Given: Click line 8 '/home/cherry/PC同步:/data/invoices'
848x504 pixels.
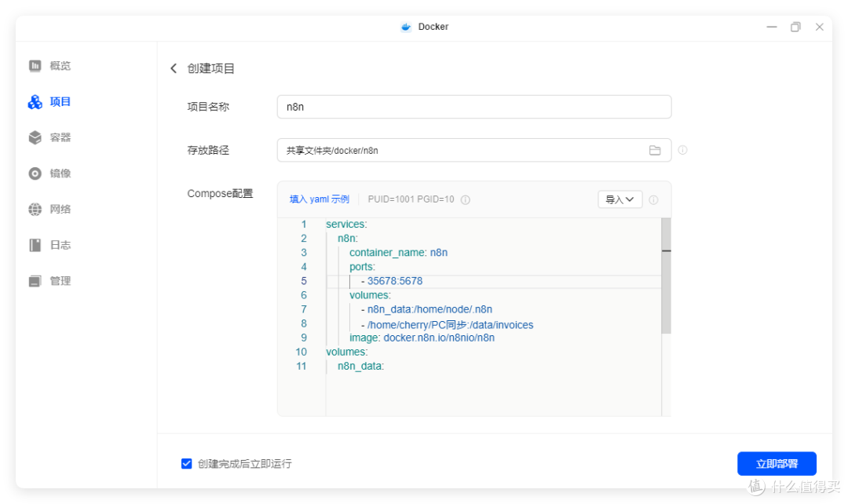Looking at the screenshot, I should coord(450,324).
